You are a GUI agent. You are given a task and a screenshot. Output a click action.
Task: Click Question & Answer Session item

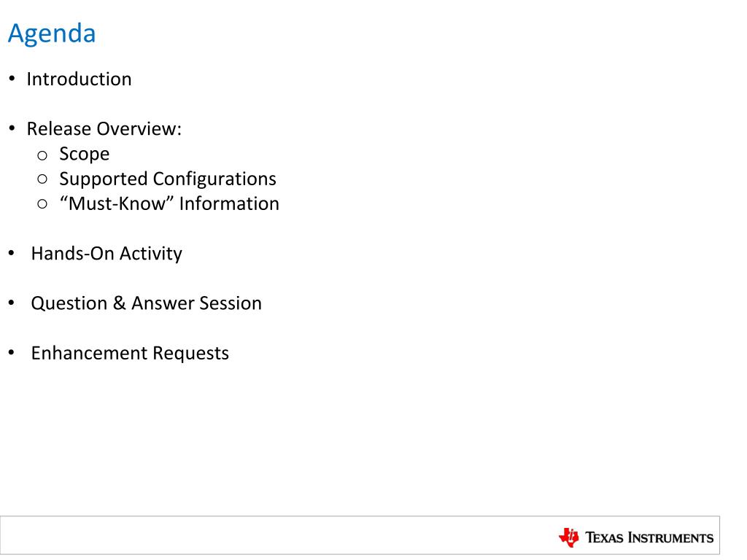[146, 303]
